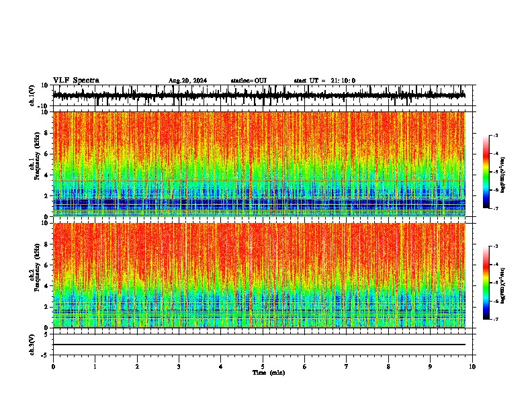Click the time axis tick label "7"
Viewport: 532px width, 411px height.
pos(347,367)
